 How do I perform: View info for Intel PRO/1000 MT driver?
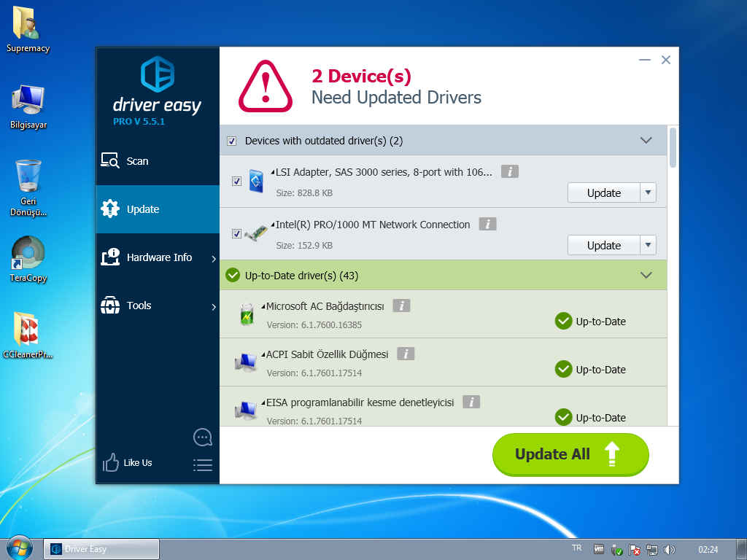point(487,224)
